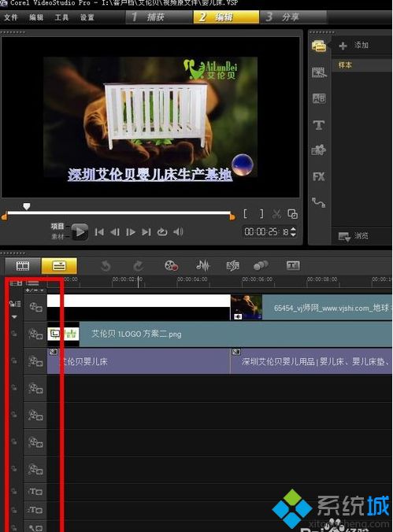The width and height of the screenshot is (393, 532).
Task: Click the preview scrubber handle
Action: click(27, 206)
